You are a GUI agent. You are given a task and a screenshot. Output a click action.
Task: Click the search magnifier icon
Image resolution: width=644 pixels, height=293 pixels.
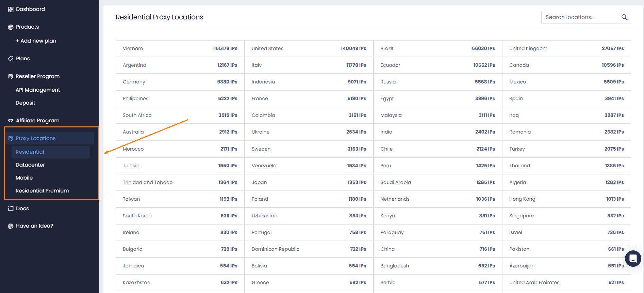pos(624,17)
